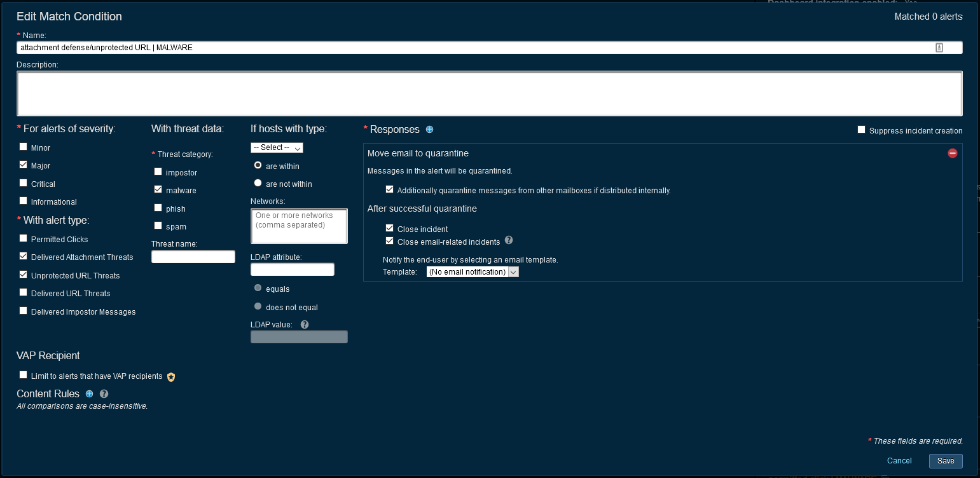
Task: Click the icon inside the Name field
Action: [x=939, y=48]
